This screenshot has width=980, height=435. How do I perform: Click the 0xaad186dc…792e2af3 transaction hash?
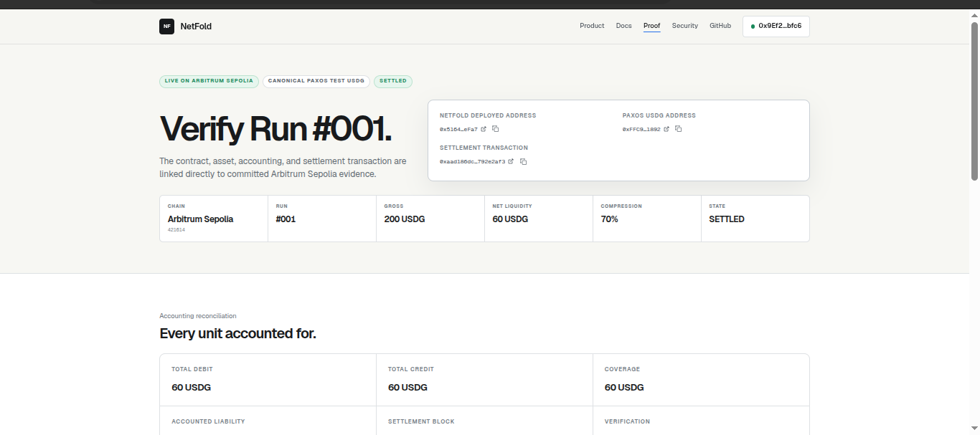point(472,161)
